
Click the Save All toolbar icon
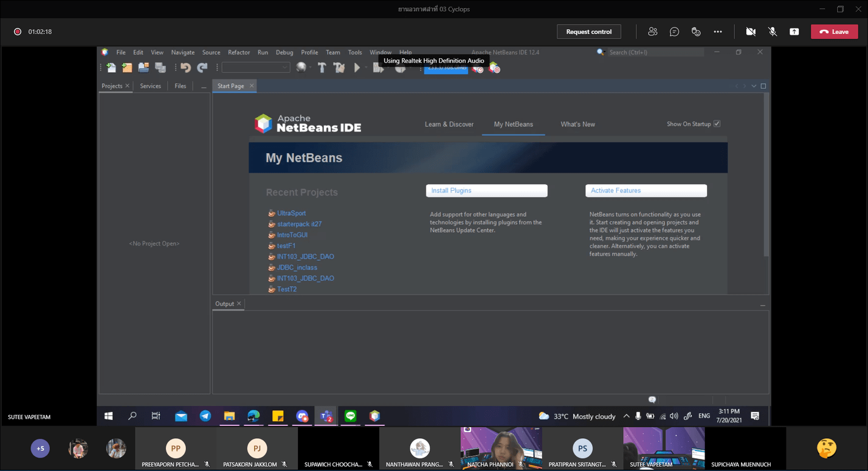(x=160, y=67)
